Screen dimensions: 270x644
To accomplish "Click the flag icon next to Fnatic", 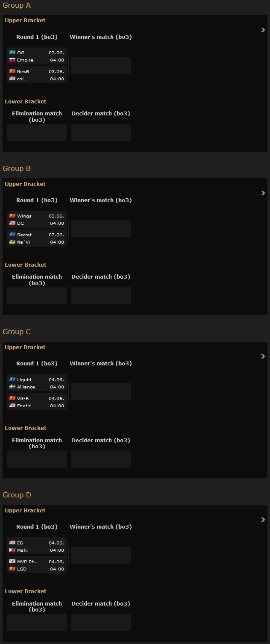I will (x=12, y=406).
